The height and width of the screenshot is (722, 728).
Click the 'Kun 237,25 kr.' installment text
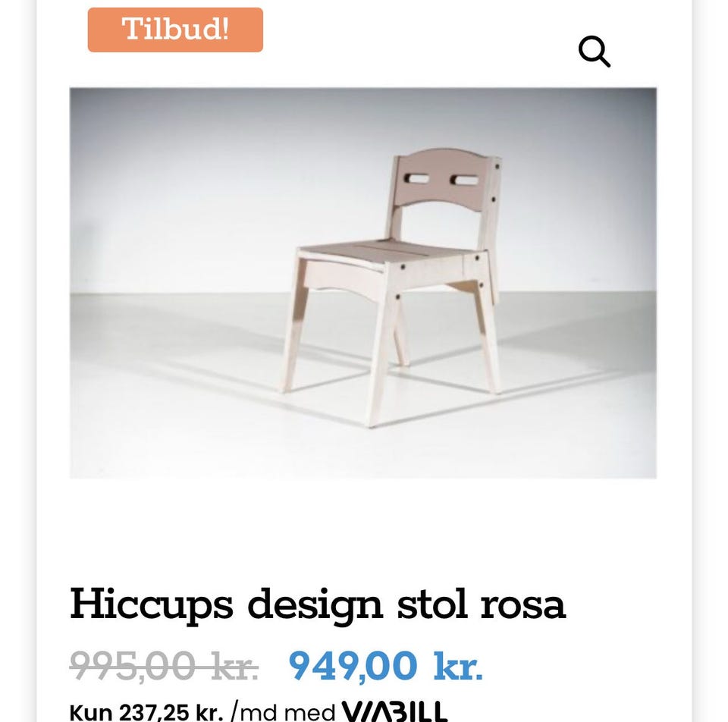pyautogui.click(x=146, y=713)
